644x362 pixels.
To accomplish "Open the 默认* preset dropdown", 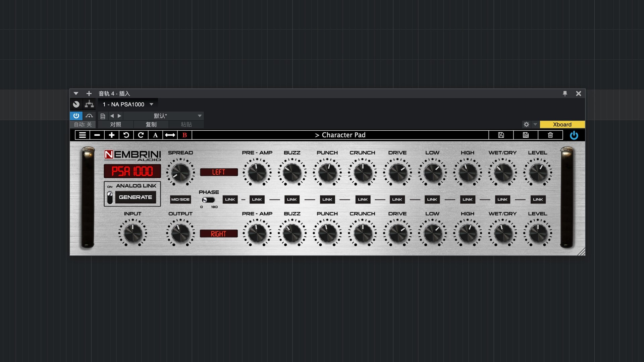I will pos(163,116).
